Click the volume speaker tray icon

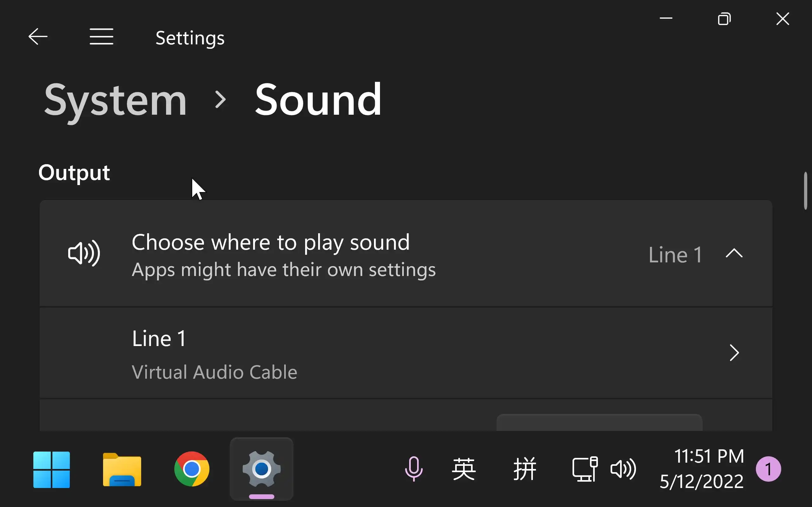tap(623, 469)
